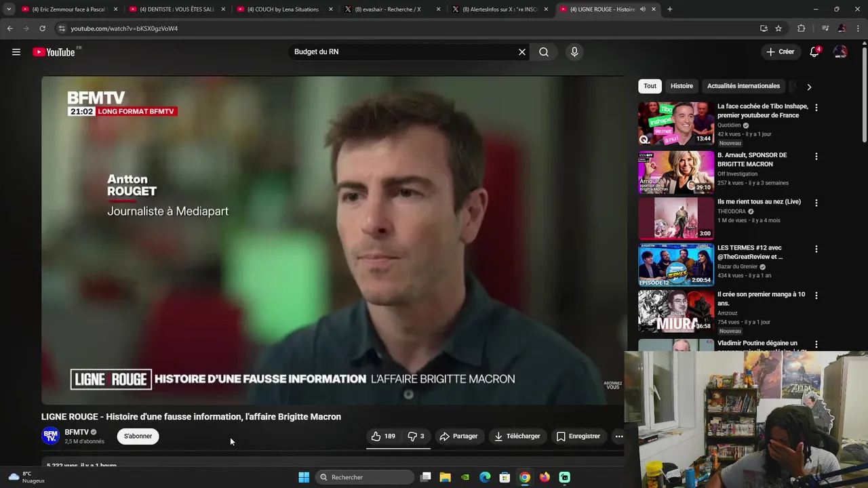The width and height of the screenshot is (868, 488).
Task: Open the BFMTV channel name link
Action: click(77, 432)
